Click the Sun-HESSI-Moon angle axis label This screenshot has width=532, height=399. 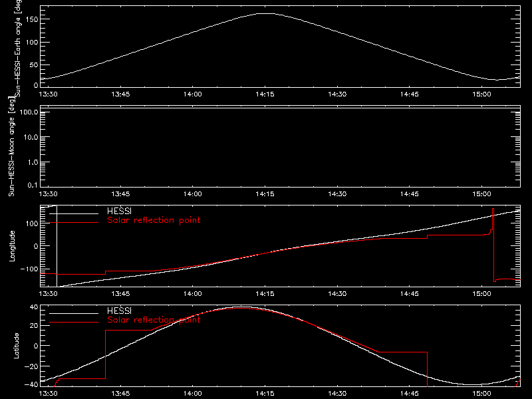(11, 146)
